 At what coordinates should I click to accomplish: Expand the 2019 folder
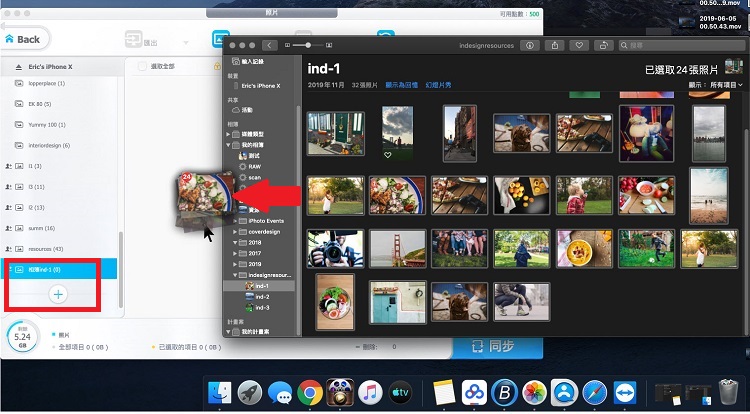click(x=235, y=264)
